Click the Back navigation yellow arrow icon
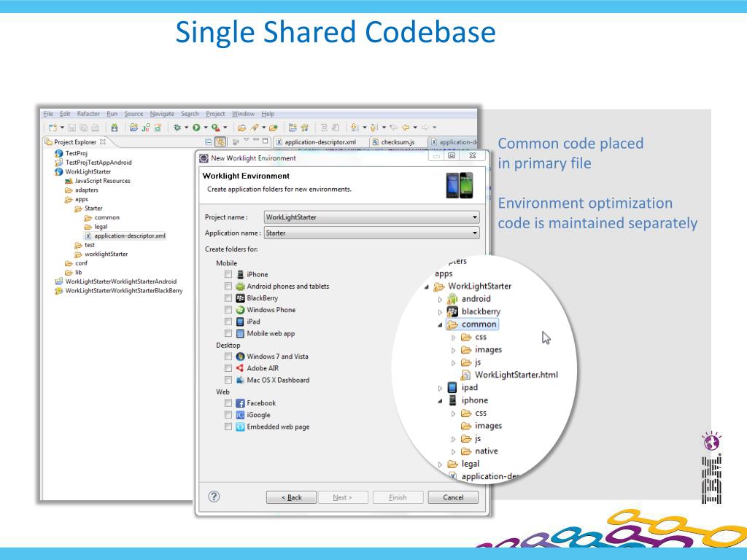The width and height of the screenshot is (747, 560). click(406, 128)
